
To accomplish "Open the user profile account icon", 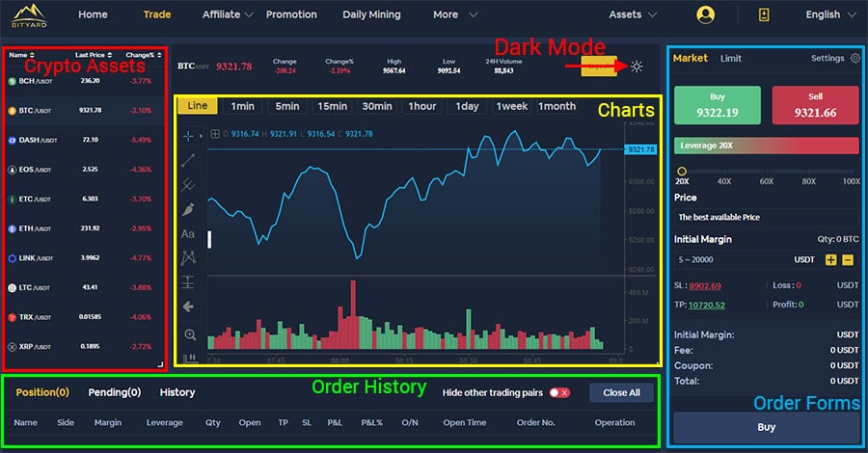I will tap(706, 14).
